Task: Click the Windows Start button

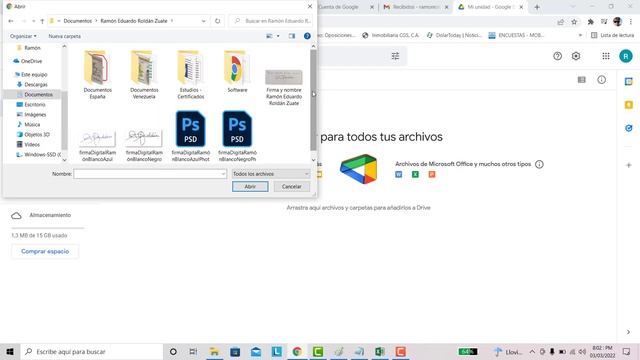Action: [10, 351]
